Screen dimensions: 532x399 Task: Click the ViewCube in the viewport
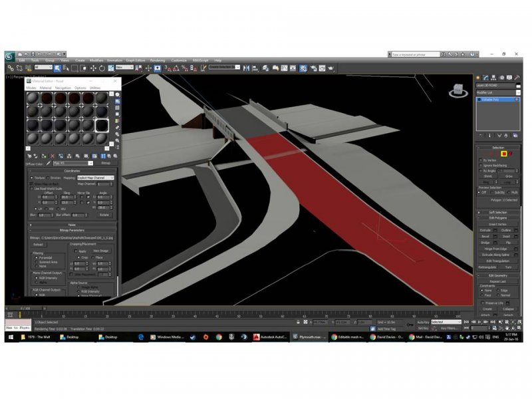(458, 90)
